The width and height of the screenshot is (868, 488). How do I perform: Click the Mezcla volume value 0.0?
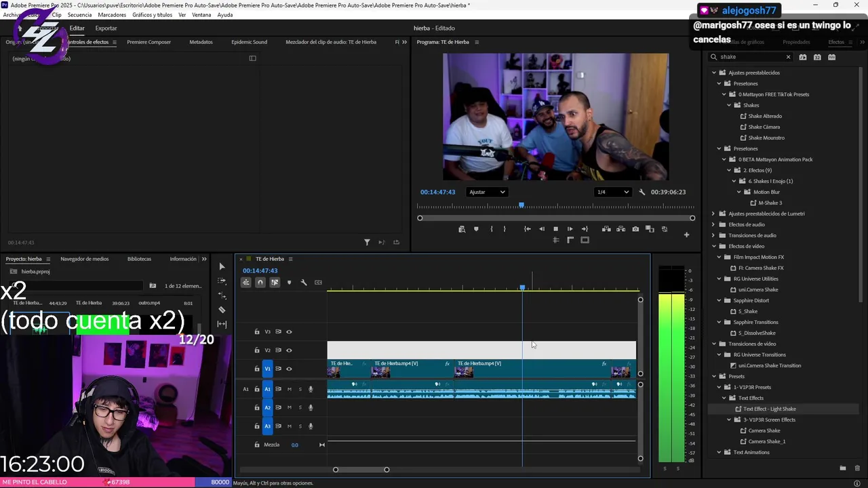[x=294, y=445]
